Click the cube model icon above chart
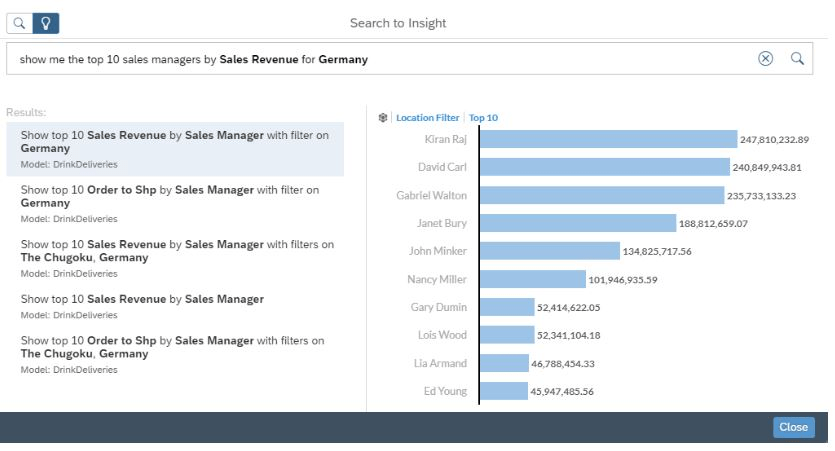835x451 pixels. [x=383, y=118]
